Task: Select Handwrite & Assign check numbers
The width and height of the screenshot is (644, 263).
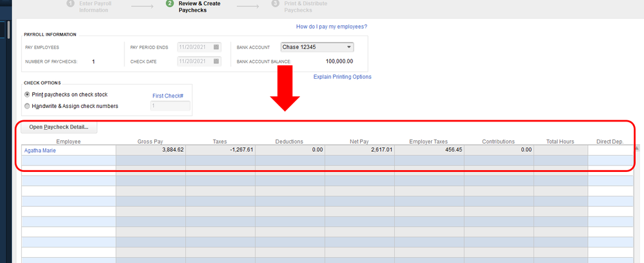Action: tap(27, 106)
